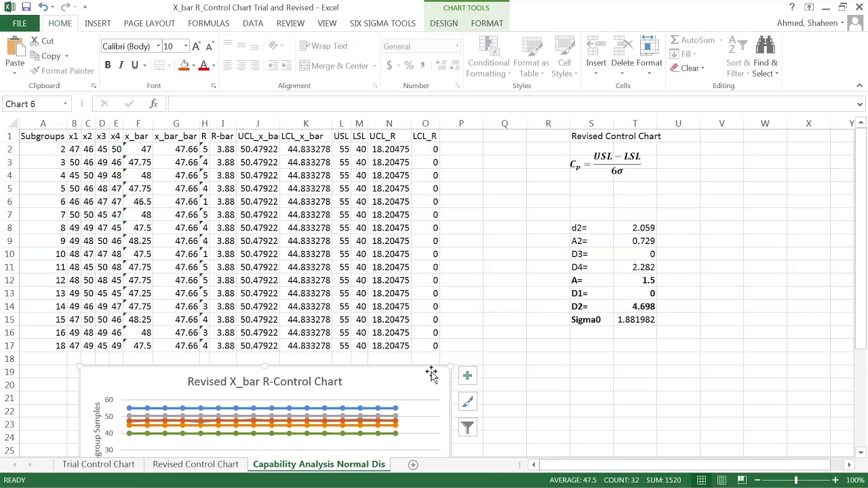Open the font size dropdown

click(x=186, y=46)
